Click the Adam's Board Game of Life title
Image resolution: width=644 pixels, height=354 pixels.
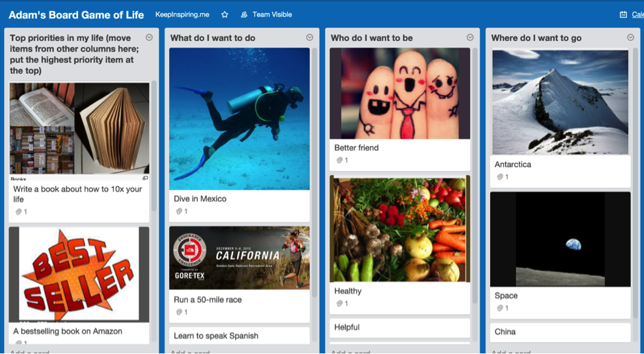click(76, 15)
